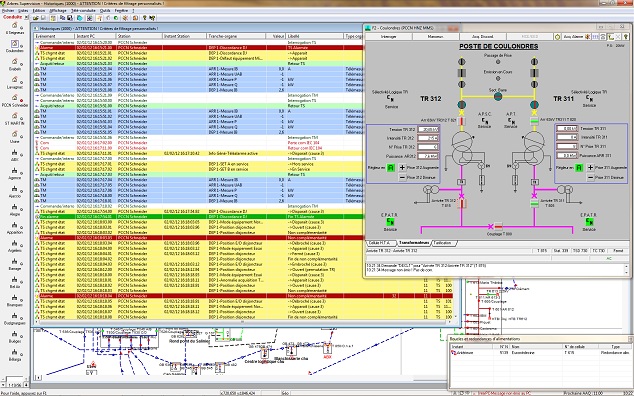Image resolution: width=634 pixels, height=396 pixels.
Task: Click the orange sun toolbar icon
Action: coord(126,18)
